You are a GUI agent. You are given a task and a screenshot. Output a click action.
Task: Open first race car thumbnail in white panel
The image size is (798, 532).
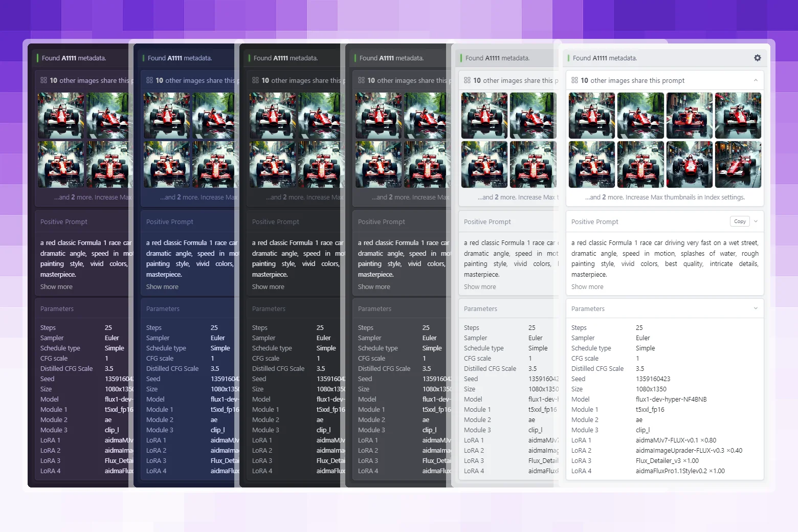tap(591, 116)
